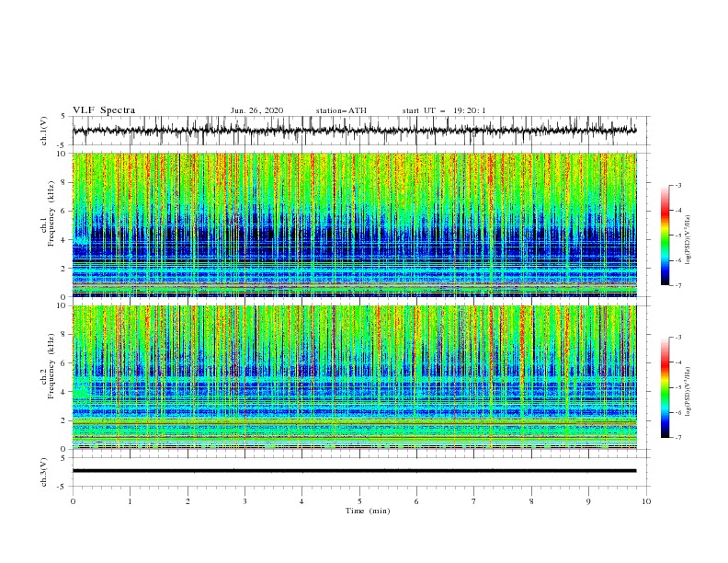Click time axis tick label "9"
This screenshot has width=728, height=563.
588,501
